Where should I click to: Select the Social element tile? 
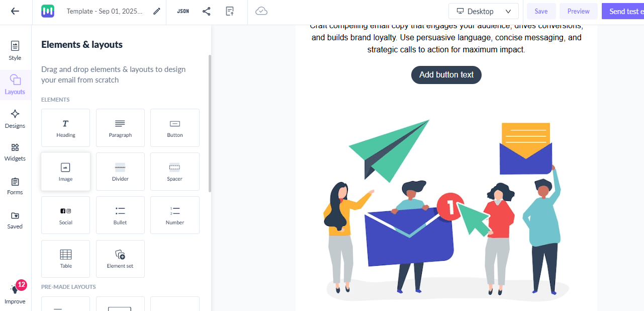click(x=66, y=215)
